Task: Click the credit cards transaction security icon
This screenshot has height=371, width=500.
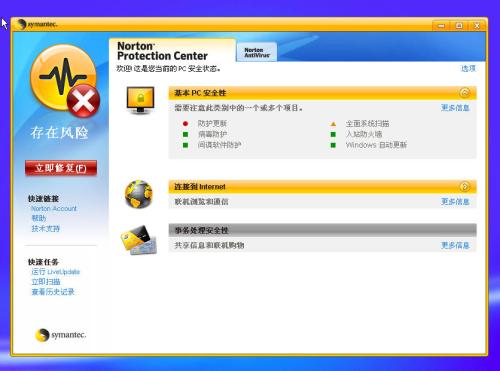Action: click(139, 240)
